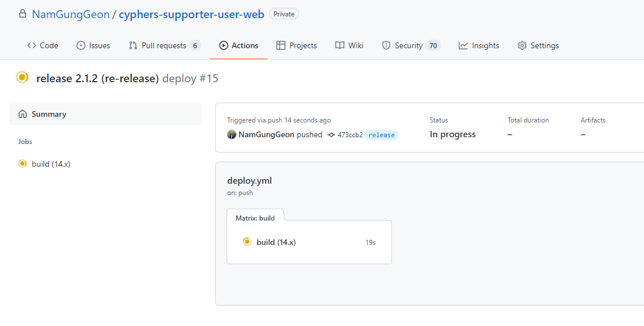Screen dimensions: 644x326
Task: Click the table icon in Projects tab
Action: [281, 45]
